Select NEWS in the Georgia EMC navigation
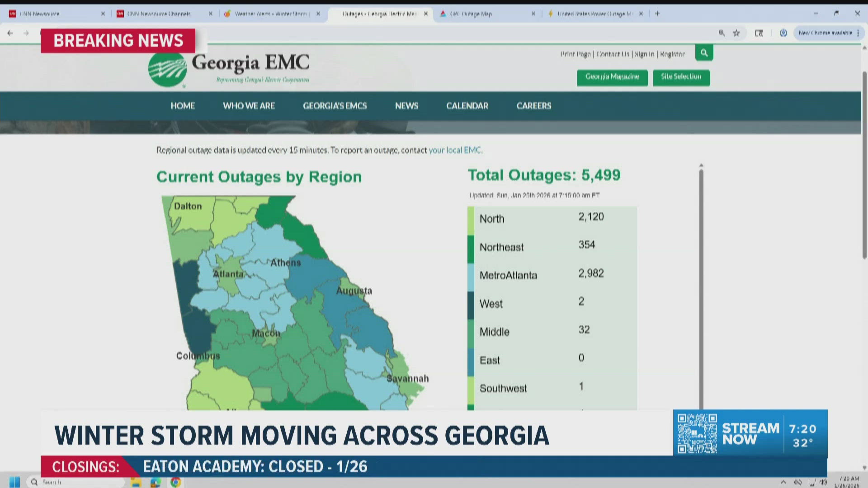This screenshot has width=868, height=488. (406, 106)
